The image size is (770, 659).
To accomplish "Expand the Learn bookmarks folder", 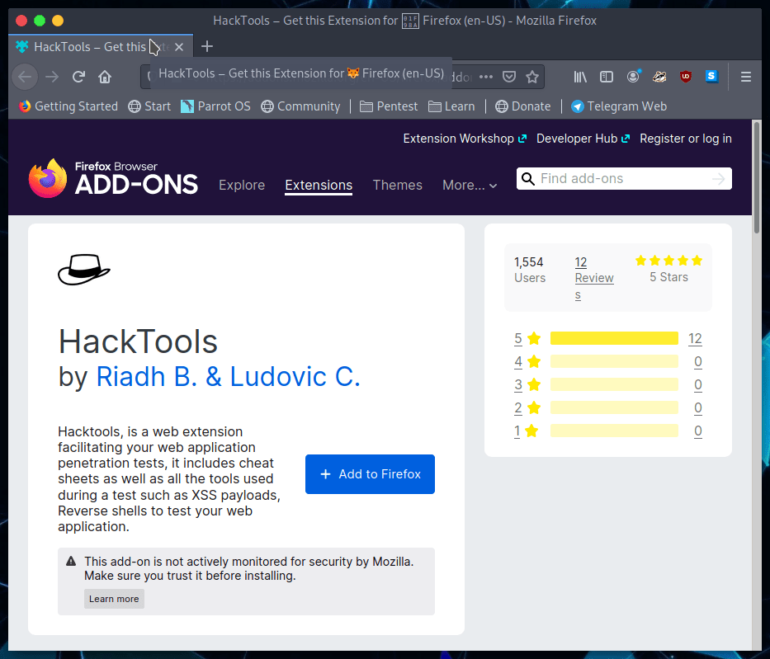I will pos(451,107).
